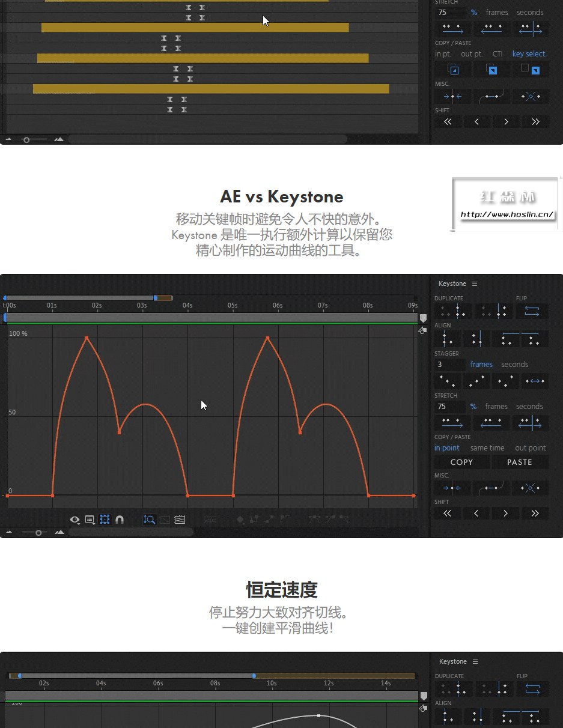
Task: Click the PASTE button in the Keystone panel
Action: click(520, 462)
